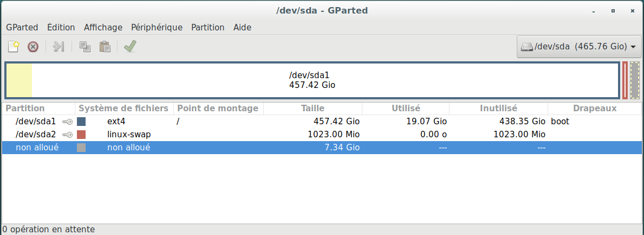Viewport: 644px width, 235px height.
Task: Sort by the Taille column header
Action: 313,109
